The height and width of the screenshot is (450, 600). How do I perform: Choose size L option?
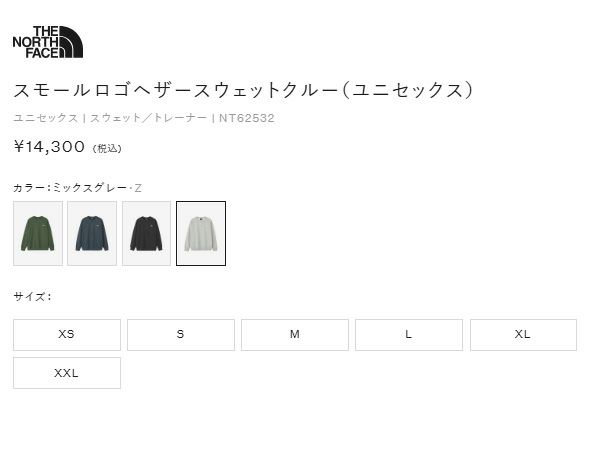coord(409,335)
